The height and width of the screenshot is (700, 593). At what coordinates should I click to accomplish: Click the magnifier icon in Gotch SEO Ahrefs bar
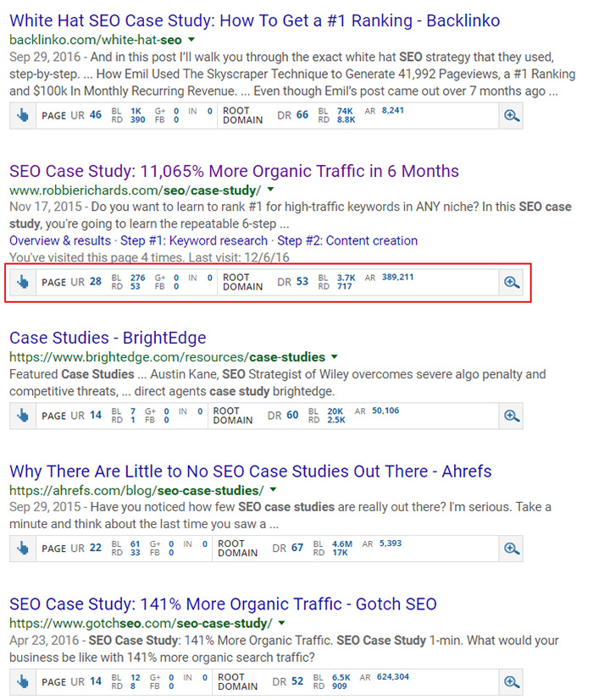click(x=511, y=681)
